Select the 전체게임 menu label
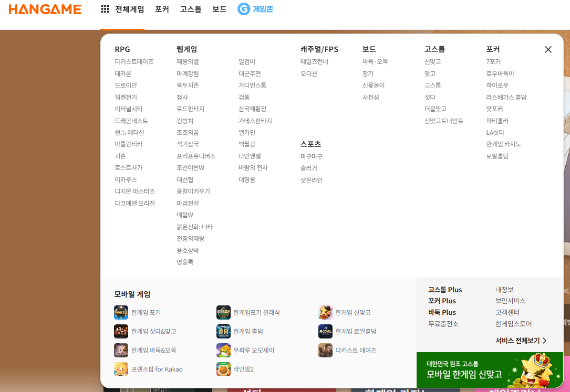 pos(129,9)
